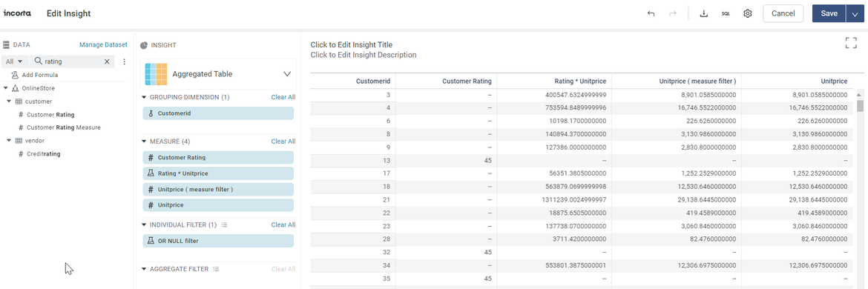Open the All filter dropdown
The width and height of the screenshot is (868, 289).
click(x=14, y=62)
